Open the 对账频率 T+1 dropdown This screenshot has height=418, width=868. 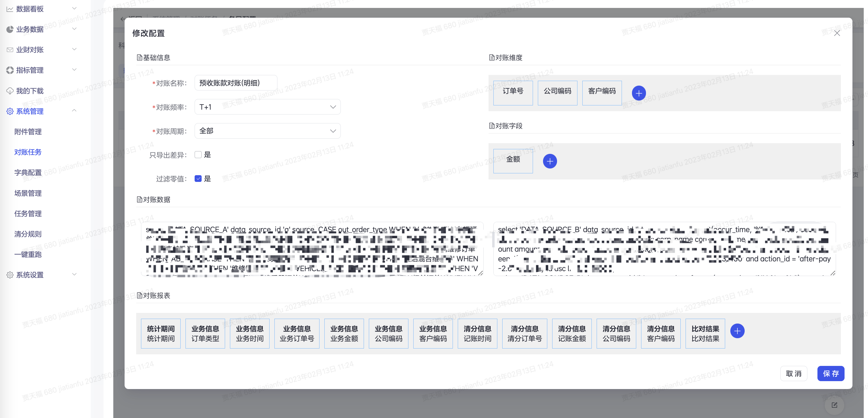267,107
